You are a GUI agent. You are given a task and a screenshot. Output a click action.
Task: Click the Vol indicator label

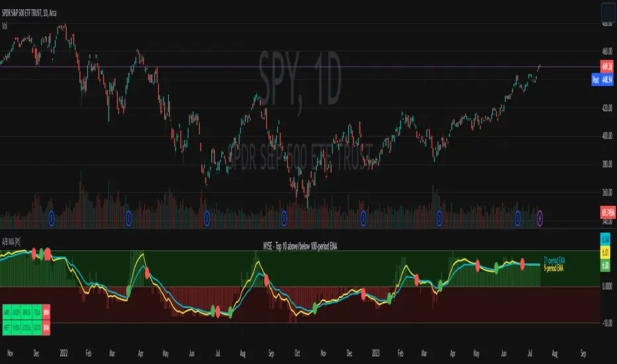point(5,26)
